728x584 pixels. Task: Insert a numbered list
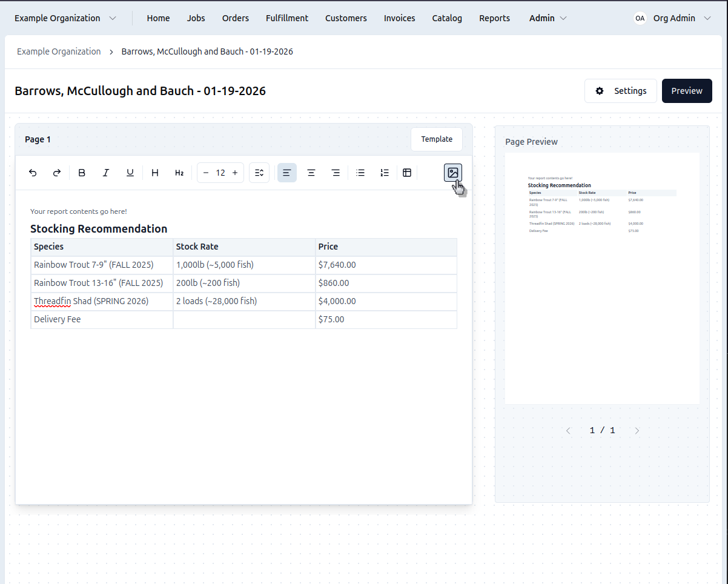coord(385,173)
